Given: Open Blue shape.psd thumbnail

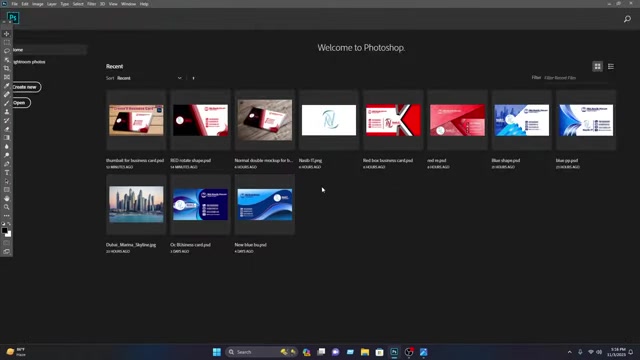Looking at the screenshot, I should 522,120.
